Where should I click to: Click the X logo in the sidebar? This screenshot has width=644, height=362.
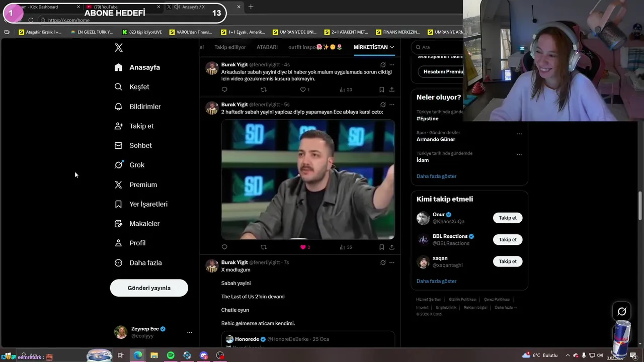pos(119,48)
